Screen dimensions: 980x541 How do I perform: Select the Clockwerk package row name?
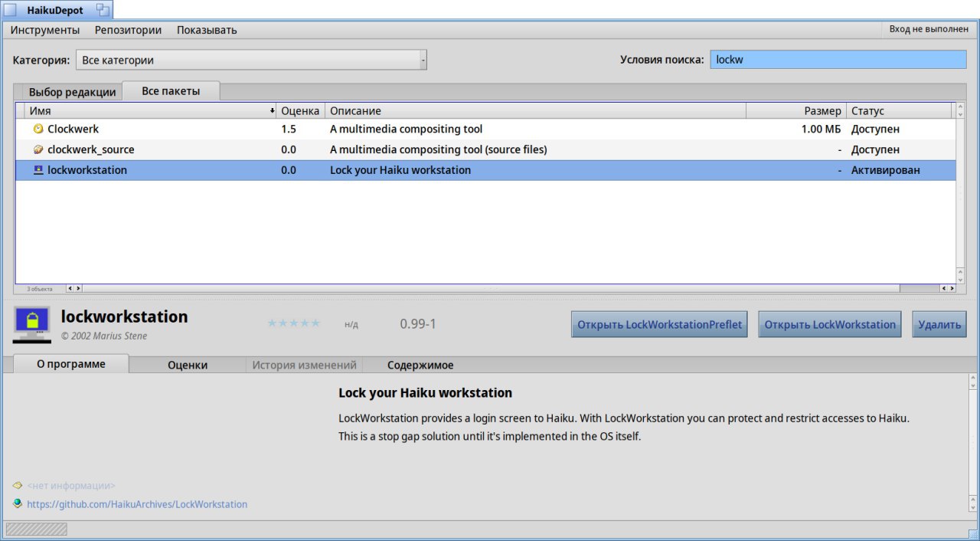point(73,130)
